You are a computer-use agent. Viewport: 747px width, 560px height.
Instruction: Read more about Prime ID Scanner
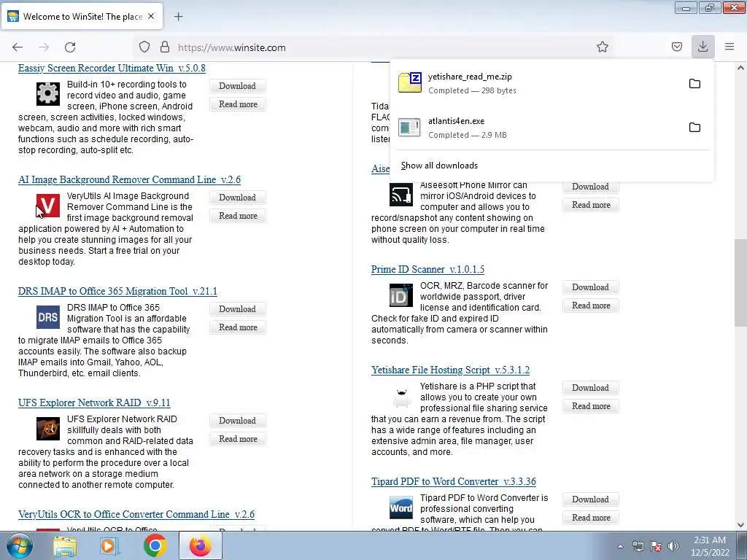[591, 306]
